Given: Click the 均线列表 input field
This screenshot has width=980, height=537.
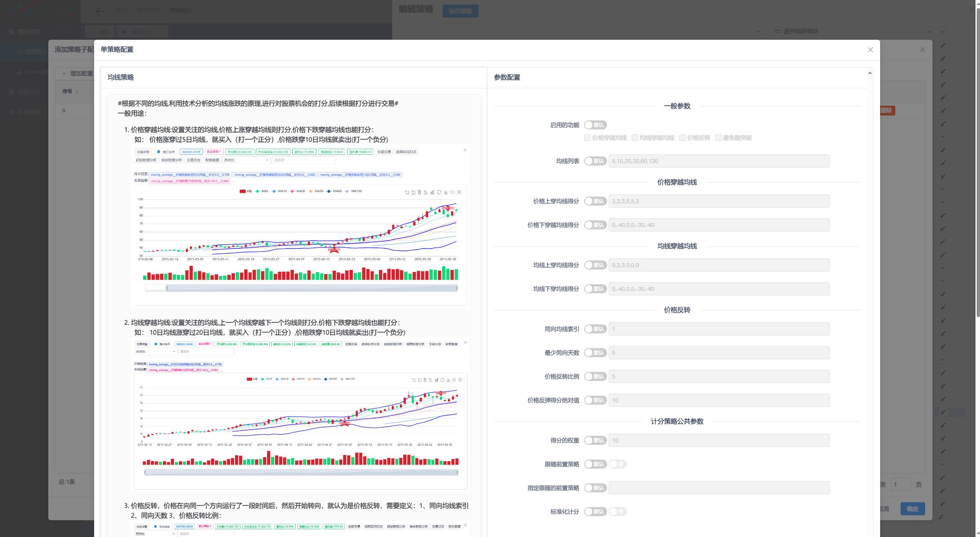Looking at the screenshot, I should point(719,161).
